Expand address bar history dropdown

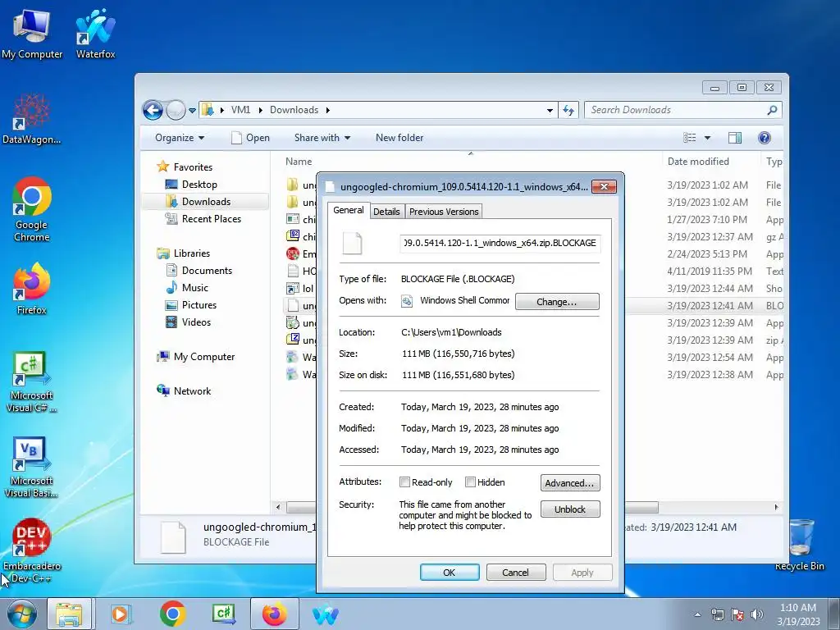pos(550,111)
